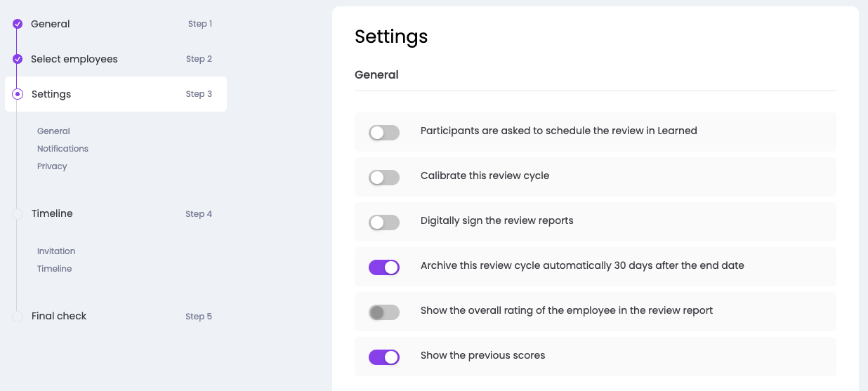Select Privacy sub-section link
The image size is (868, 391).
click(52, 166)
